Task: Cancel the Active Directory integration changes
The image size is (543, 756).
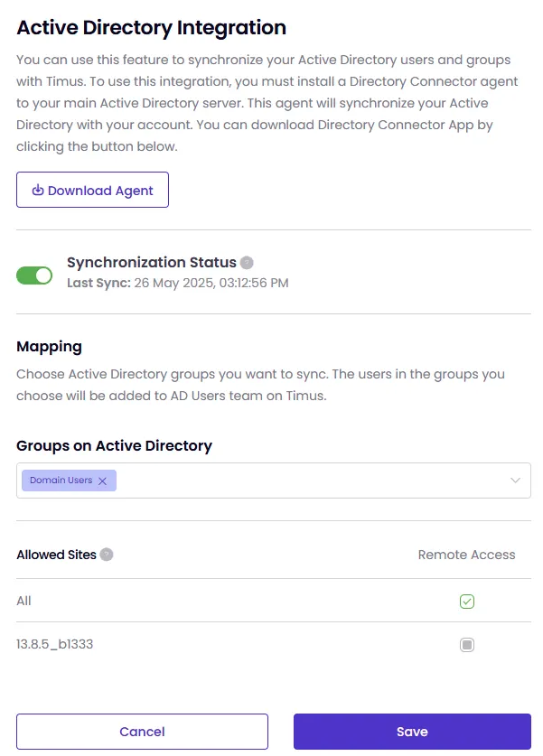Action: coord(142,732)
